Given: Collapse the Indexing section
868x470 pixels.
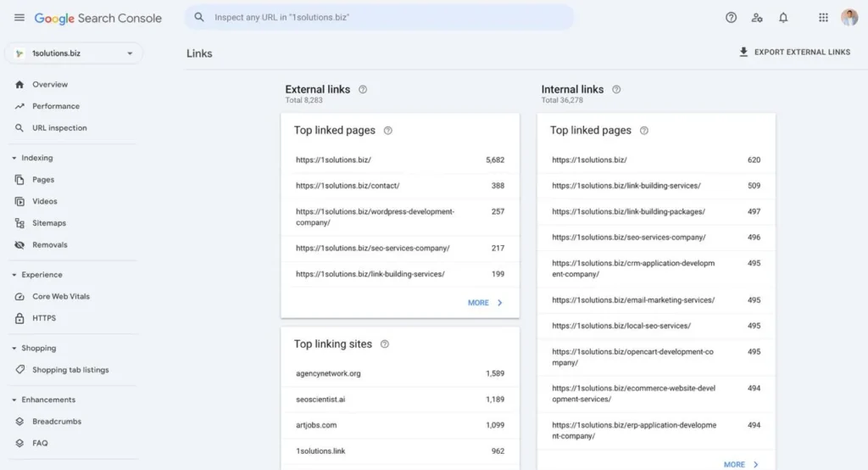Looking at the screenshot, I should coord(14,158).
